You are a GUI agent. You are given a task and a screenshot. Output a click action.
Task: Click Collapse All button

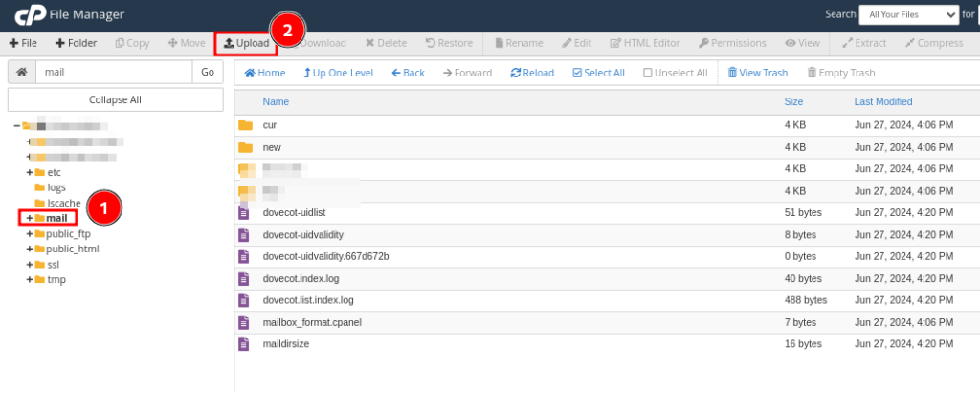point(115,100)
